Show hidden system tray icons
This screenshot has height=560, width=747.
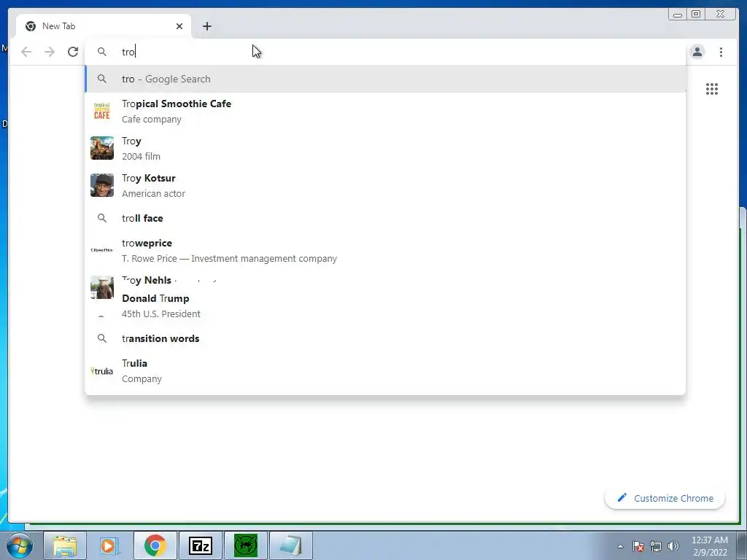coord(620,546)
